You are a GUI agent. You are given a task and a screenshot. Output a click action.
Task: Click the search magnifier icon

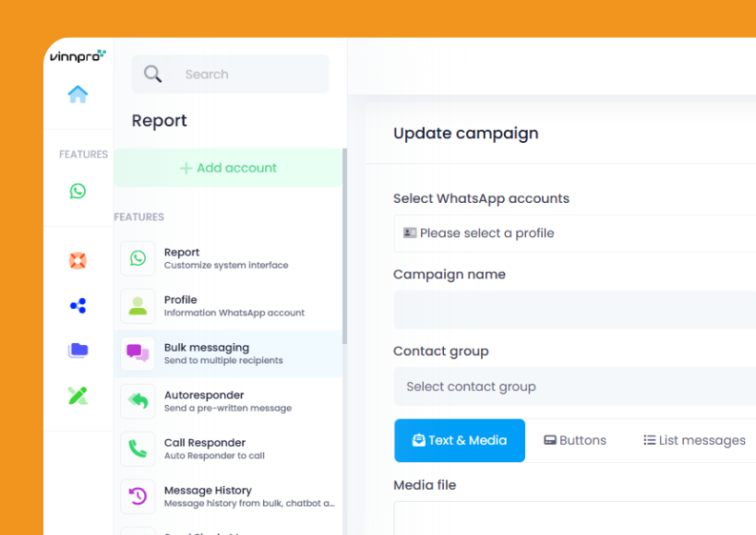pyautogui.click(x=152, y=75)
